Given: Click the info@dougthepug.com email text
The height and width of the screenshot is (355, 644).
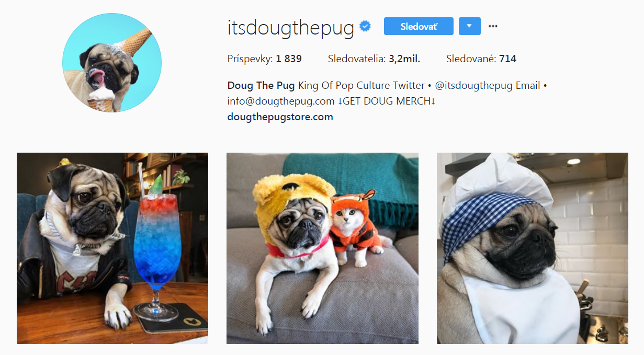Looking at the screenshot, I should 281,101.
